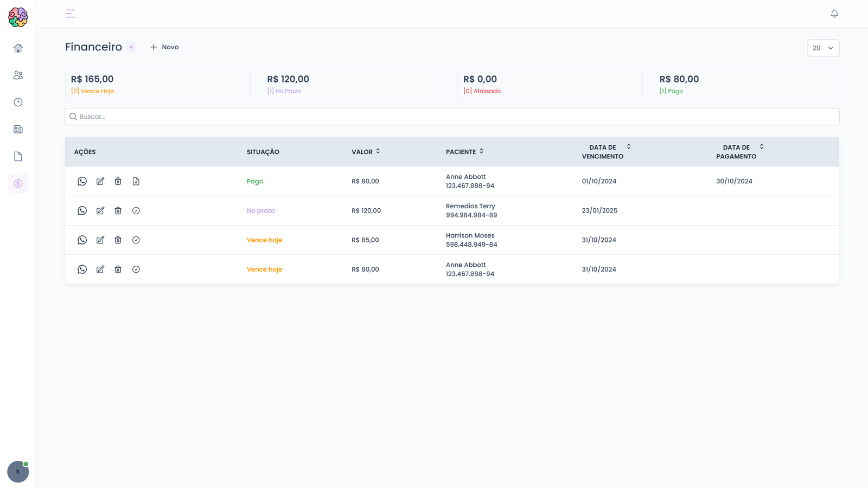Screen dimensions: 868x488
Task: Open the rows-per-page dropdown showing 20
Action: pos(822,48)
